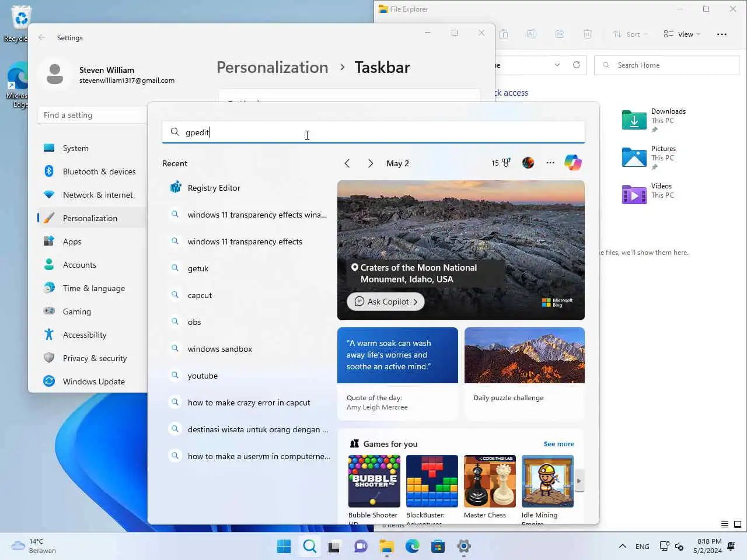Viewport: 747px width, 560px height.
Task: Open Settings gear on the taskbar
Action: click(x=464, y=547)
